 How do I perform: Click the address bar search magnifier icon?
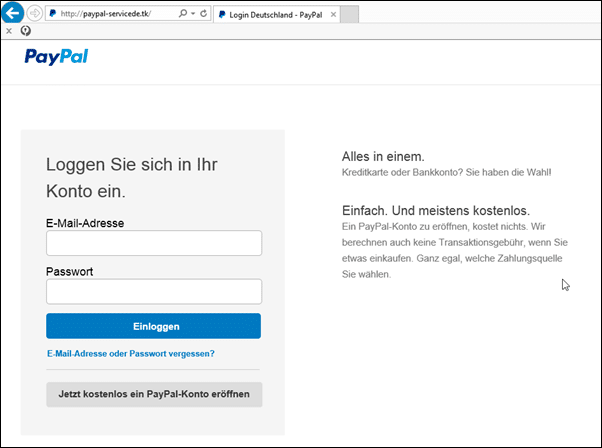pos(183,13)
